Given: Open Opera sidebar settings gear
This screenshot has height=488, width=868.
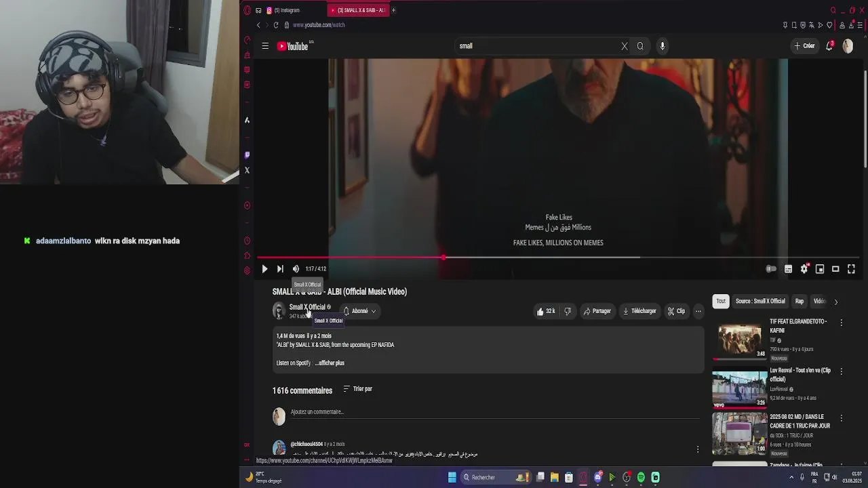Looking at the screenshot, I should coord(247,270).
